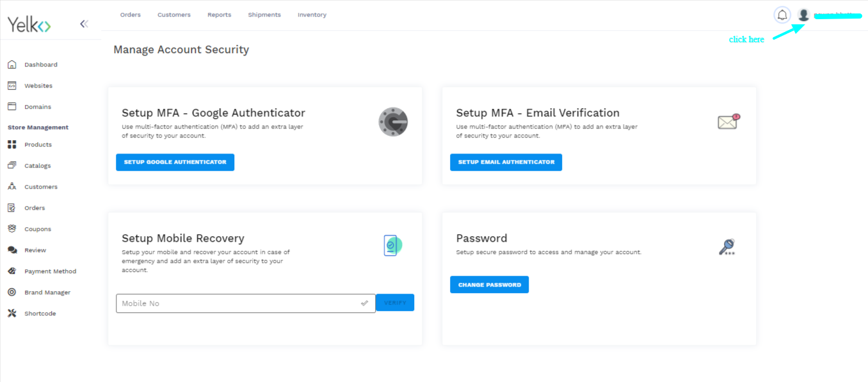
Task: Focus the Mobile No input field
Action: 246,303
